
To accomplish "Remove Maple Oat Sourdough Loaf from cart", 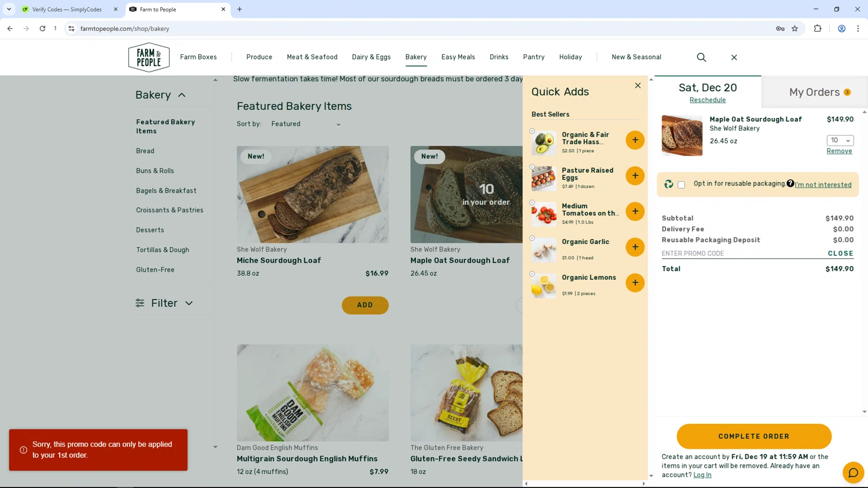I will 839,151.
